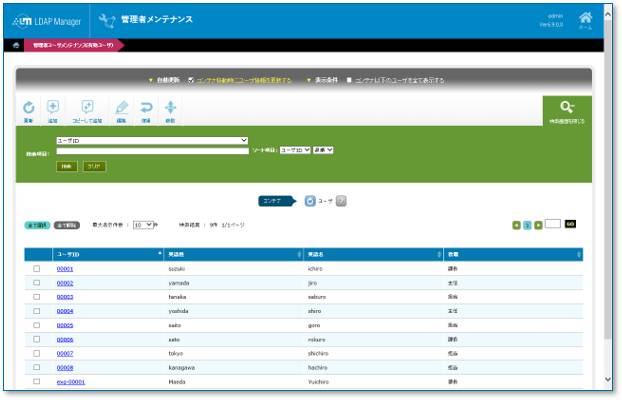The width and height of the screenshot is (622, 400).
Task: Click the copy-and-add (コピーして追加) icon
Action: pos(87,108)
